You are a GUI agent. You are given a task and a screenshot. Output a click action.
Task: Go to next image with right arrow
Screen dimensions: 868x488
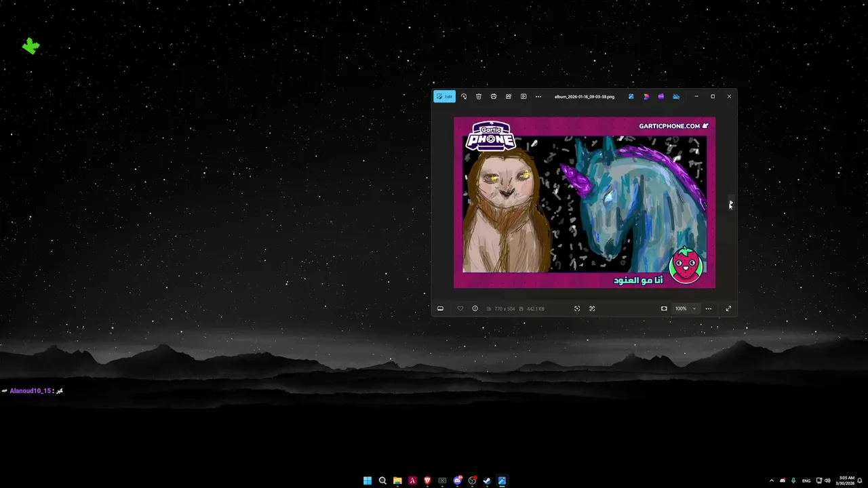click(730, 203)
